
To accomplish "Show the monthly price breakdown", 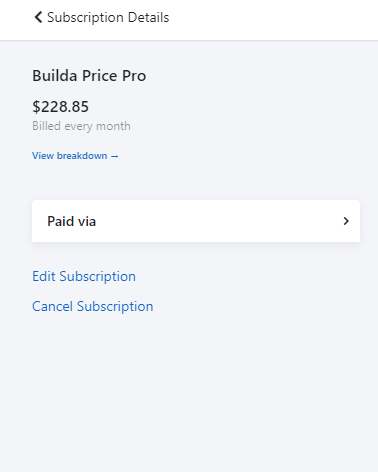I will 75,156.
